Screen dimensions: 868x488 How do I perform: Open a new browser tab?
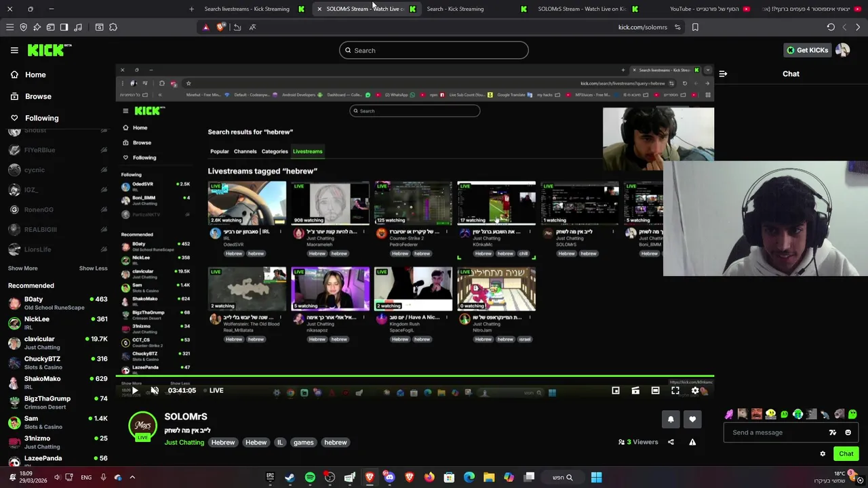(x=191, y=9)
